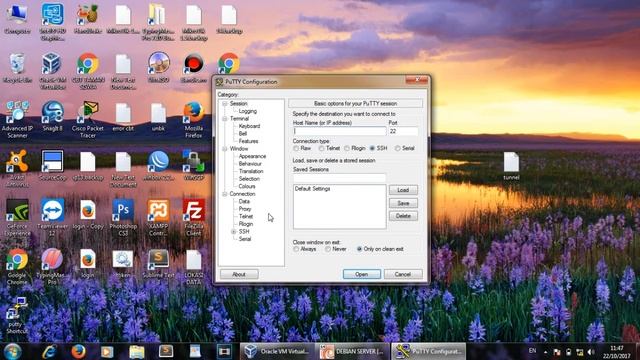Click the Delete session button
The width and height of the screenshot is (640, 360).
pyautogui.click(x=403, y=216)
